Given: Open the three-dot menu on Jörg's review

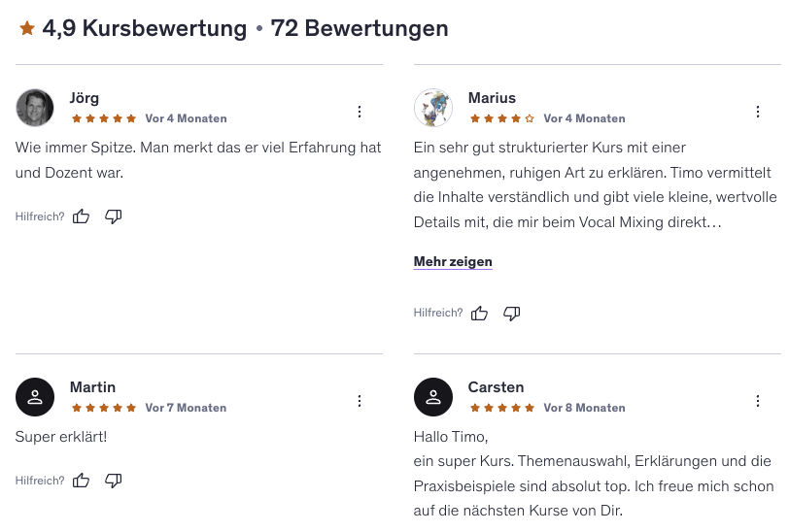Looking at the screenshot, I should [360, 112].
